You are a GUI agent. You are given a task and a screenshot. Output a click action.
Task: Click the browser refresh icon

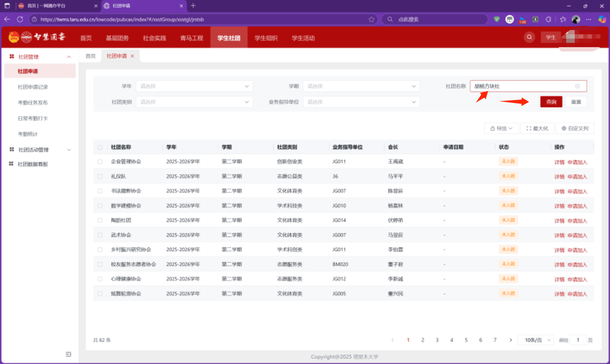20,19
